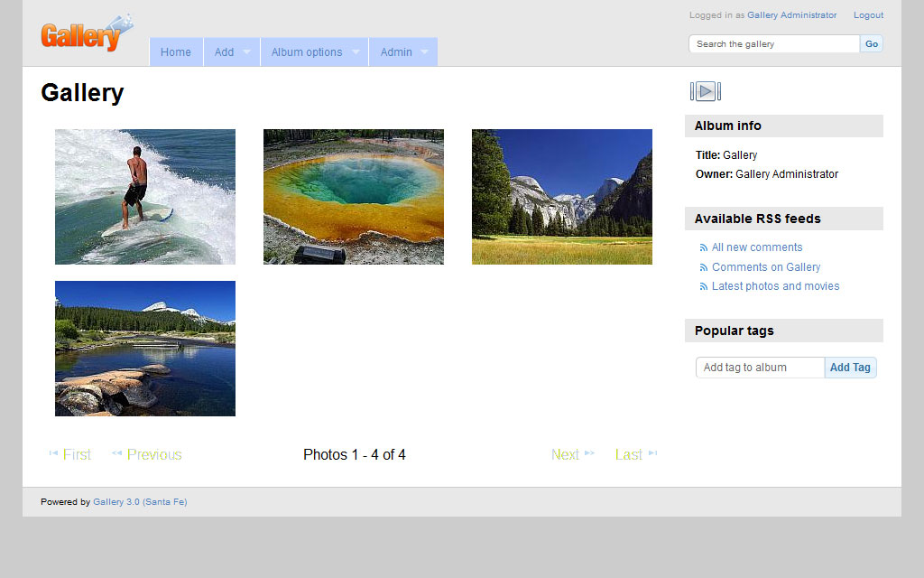Focus the Search the gallery field
Screen dimensions: 924x578
click(773, 44)
